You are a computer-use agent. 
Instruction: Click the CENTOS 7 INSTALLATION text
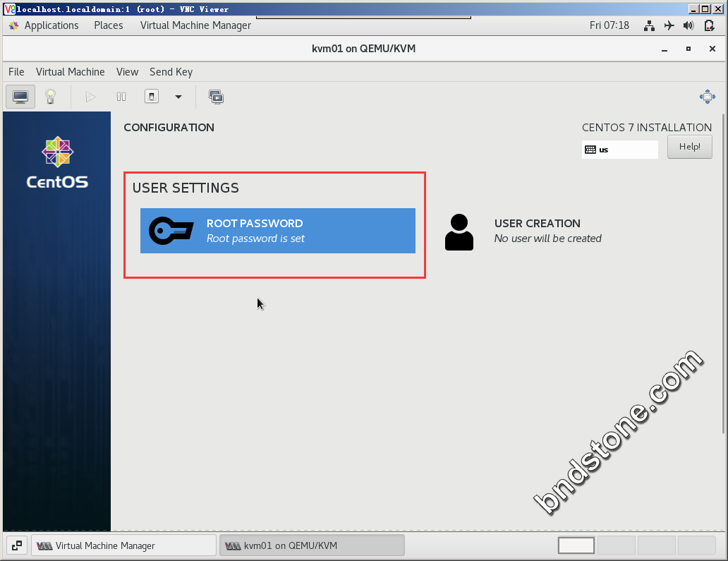647,128
